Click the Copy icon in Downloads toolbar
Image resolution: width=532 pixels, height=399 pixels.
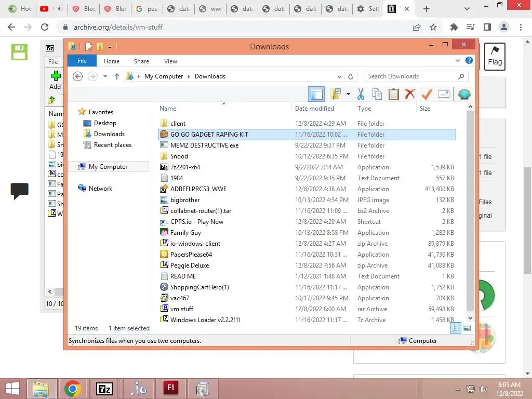point(377,94)
